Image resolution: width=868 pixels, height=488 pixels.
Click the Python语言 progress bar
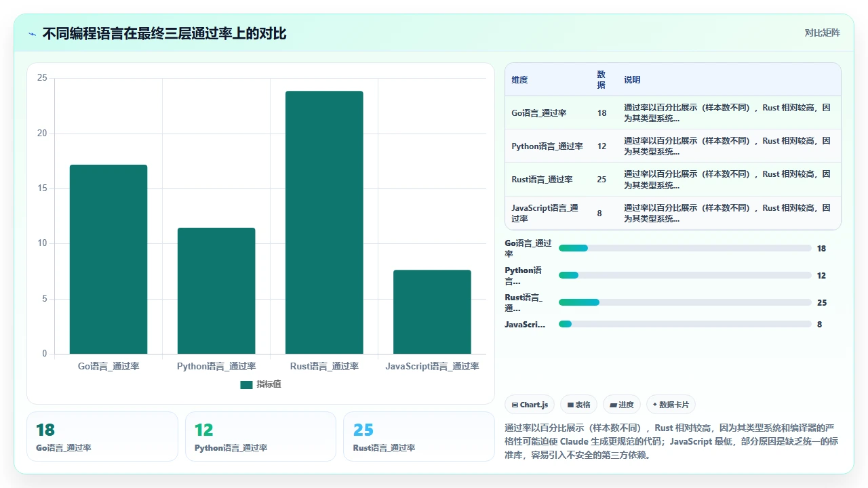pos(685,276)
